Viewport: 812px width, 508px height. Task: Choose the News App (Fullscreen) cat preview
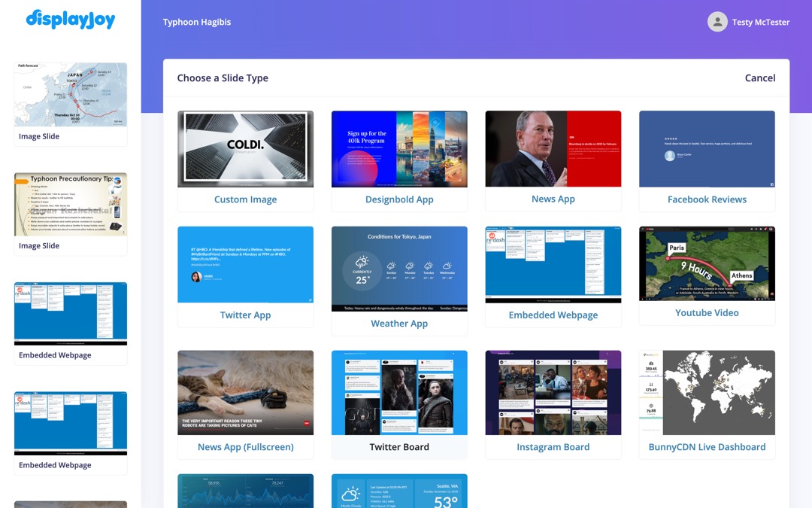tap(245, 392)
